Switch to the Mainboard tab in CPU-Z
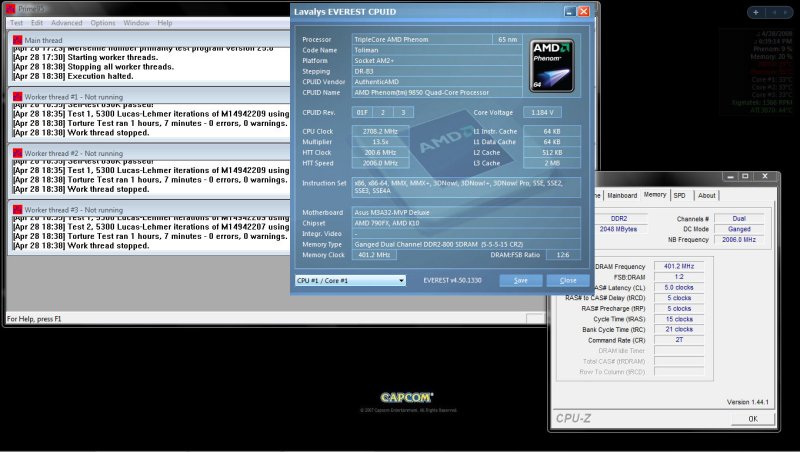Screen dimensions: 800x452 [x=622, y=195]
